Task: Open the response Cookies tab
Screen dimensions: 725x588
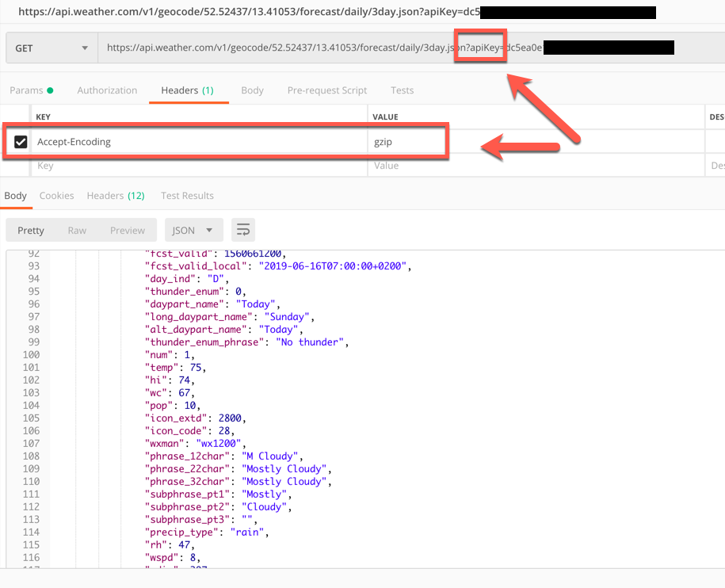Action: pyautogui.click(x=56, y=196)
